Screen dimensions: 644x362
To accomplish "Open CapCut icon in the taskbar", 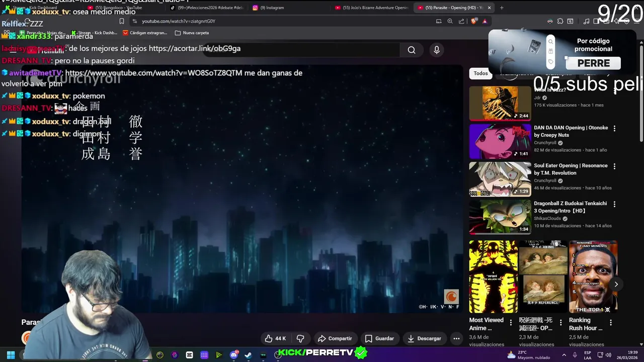I will [189, 355].
